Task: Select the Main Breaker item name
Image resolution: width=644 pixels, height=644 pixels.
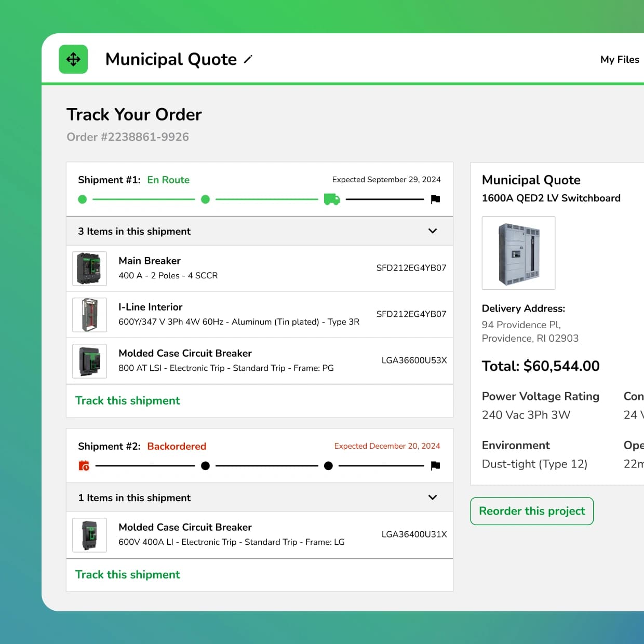Action: (x=150, y=261)
